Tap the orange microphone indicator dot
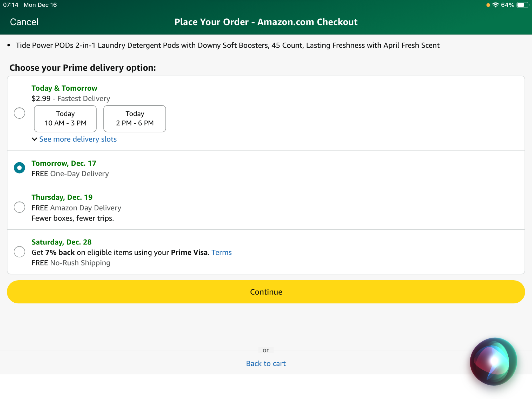This screenshot has width=532, height=399. point(488,5)
